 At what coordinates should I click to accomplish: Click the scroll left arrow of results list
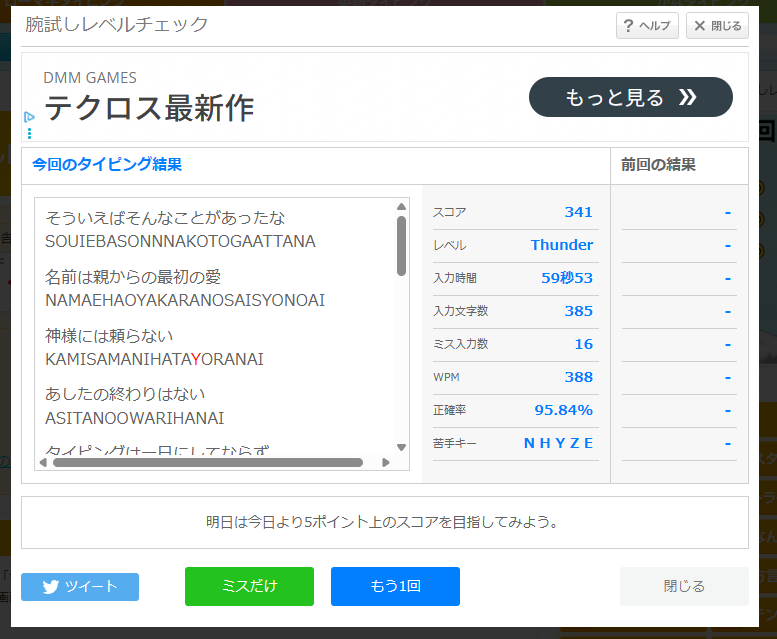[x=43, y=463]
